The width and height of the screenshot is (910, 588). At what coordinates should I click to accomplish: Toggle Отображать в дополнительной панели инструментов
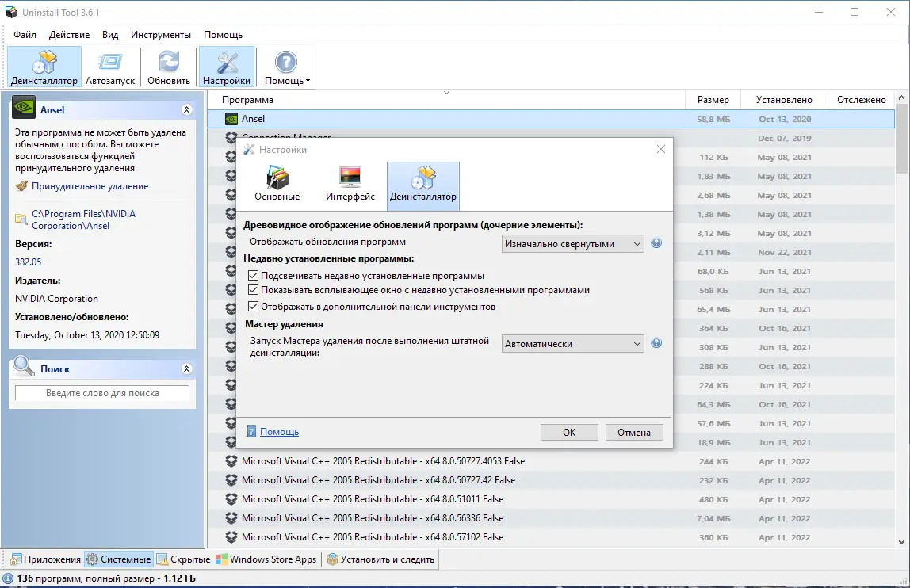(253, 306)
